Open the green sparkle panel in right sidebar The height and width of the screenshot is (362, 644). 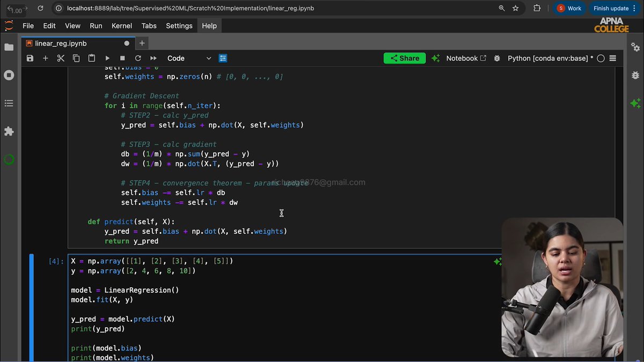pyautogui.click(x=635, y=103)
